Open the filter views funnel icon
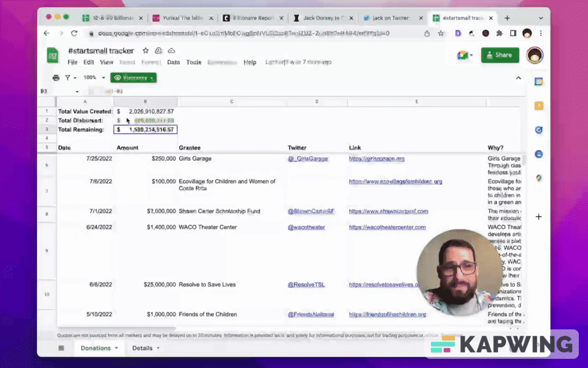 pos(68,78)
